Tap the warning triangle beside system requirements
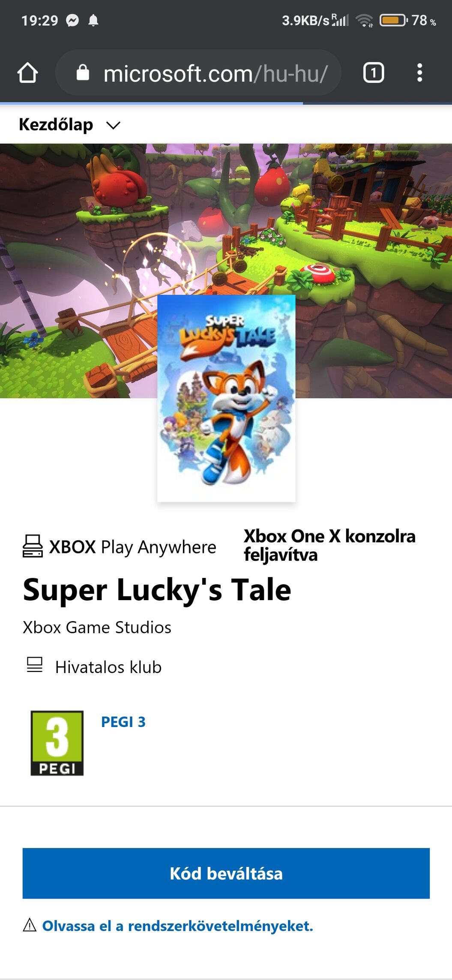Image resolution: width=452 pixels, height=980 pixels. coord(30,925)
